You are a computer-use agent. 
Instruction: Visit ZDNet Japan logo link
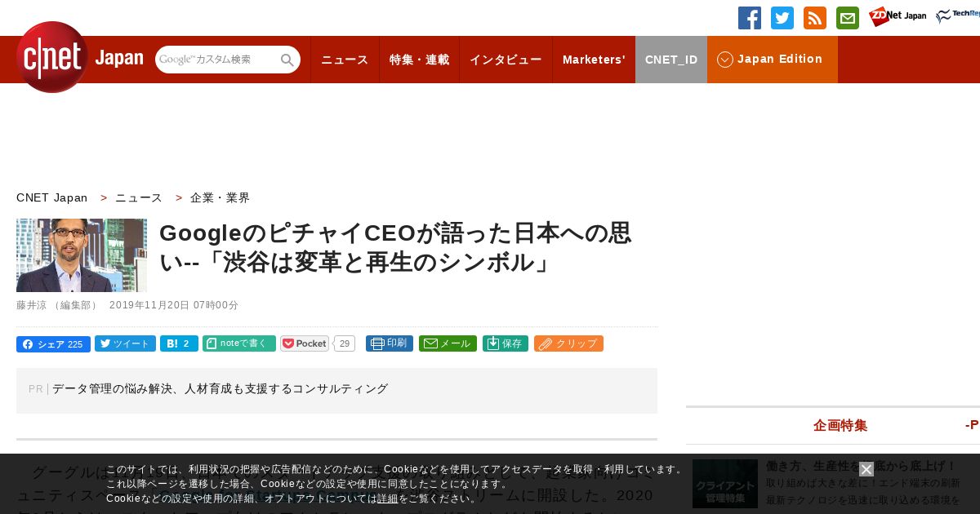[898, 16]
